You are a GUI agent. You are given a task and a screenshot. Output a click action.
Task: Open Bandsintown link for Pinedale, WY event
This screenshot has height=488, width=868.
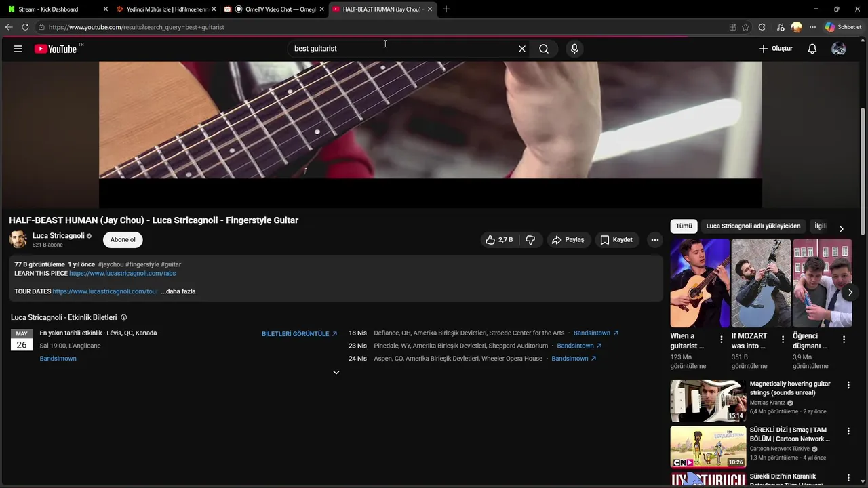click(580, 346)
